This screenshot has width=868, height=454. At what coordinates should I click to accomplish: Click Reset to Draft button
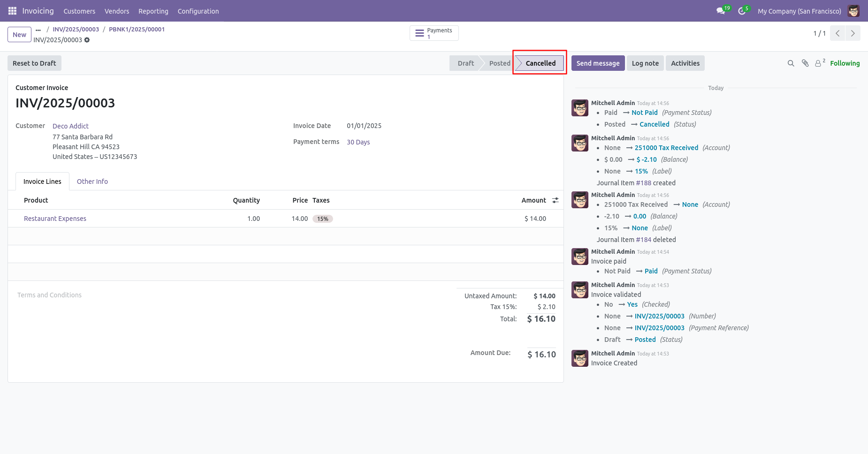[34, 63]
